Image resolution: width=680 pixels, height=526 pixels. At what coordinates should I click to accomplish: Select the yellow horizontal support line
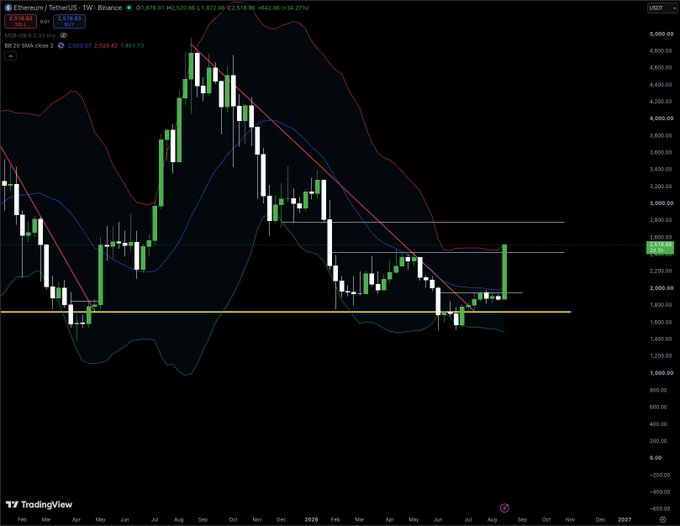tap(285, 312)
